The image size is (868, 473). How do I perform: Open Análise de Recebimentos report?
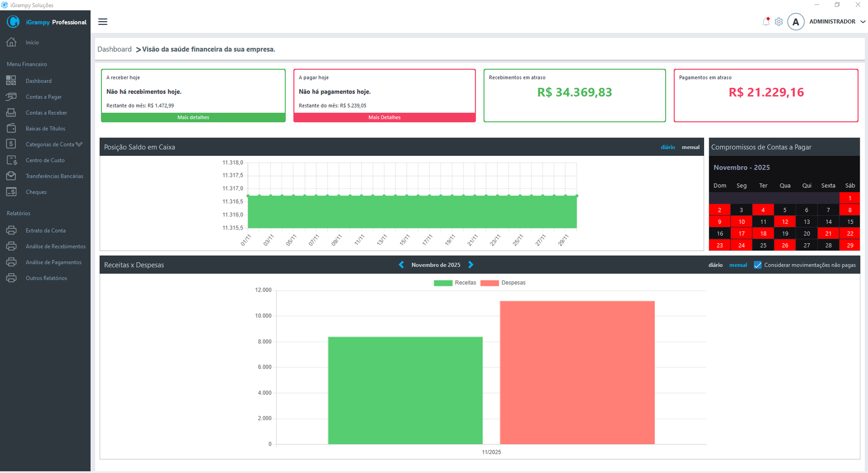(55, 247)
